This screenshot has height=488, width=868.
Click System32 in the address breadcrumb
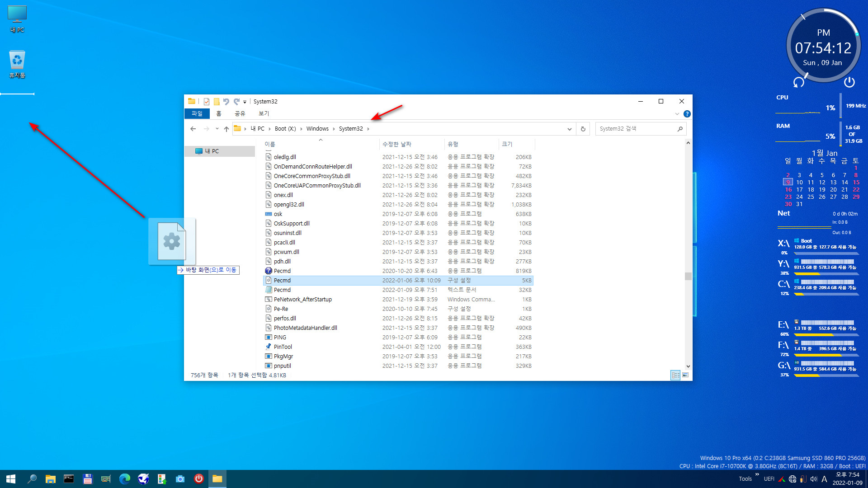[351, 129]
